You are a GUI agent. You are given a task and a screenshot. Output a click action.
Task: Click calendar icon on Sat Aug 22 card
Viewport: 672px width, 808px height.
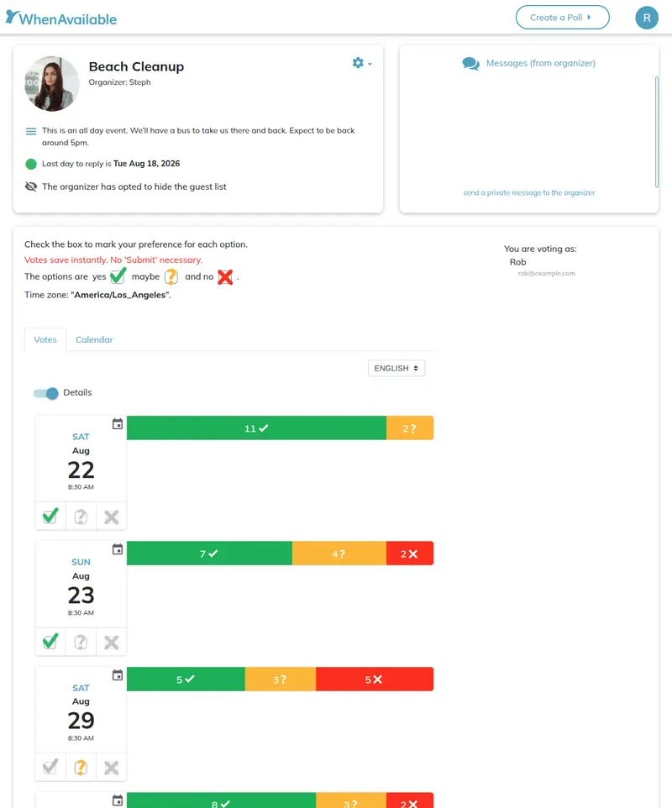[x=118, y=424]
